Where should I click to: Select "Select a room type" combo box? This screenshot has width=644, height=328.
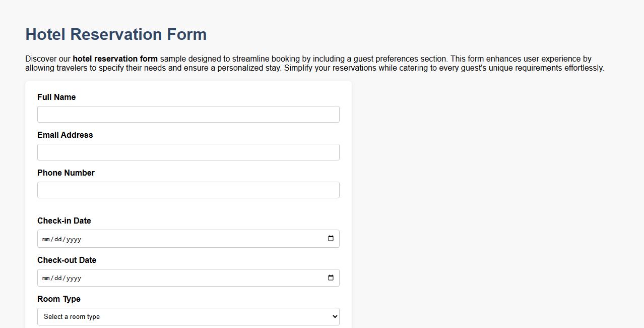(188, 316)
